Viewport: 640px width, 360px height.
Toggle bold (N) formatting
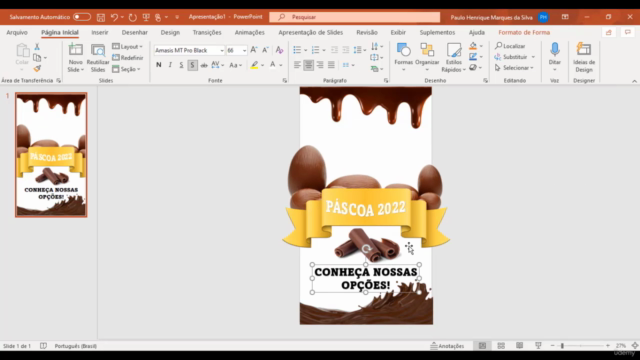(159, 65)
